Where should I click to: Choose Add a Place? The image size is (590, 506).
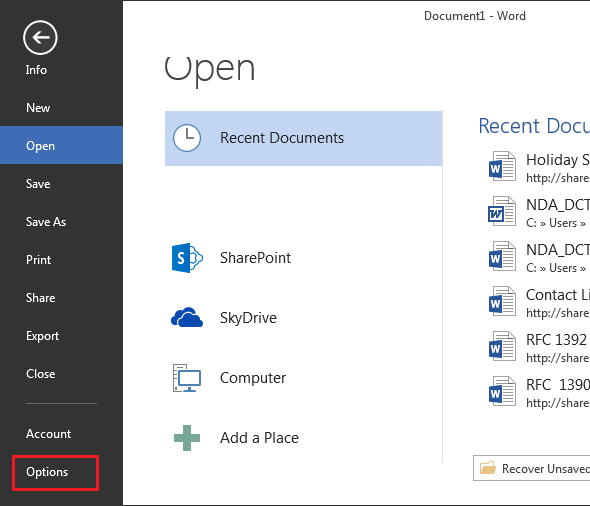(x=304, y=438)
